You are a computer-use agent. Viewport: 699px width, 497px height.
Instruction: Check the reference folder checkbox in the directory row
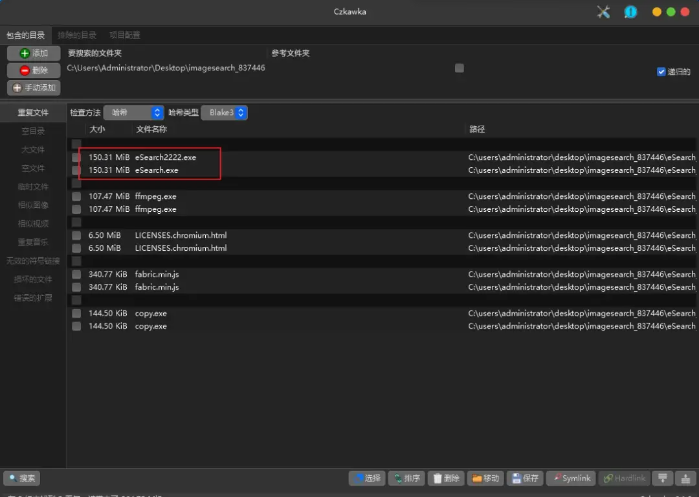(x=459, y=68)
